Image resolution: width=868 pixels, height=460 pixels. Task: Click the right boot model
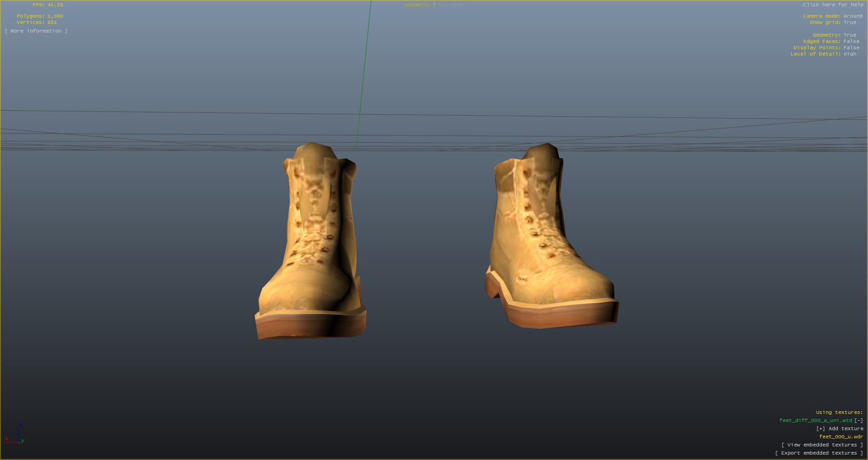(552, 236)
